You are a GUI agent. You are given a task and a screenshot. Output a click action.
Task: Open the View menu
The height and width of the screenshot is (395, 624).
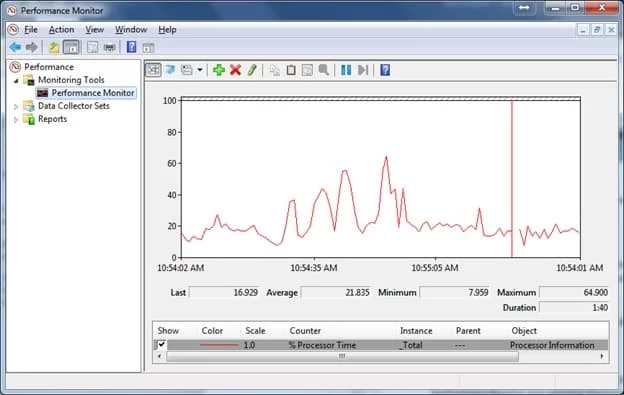[94, 29]
